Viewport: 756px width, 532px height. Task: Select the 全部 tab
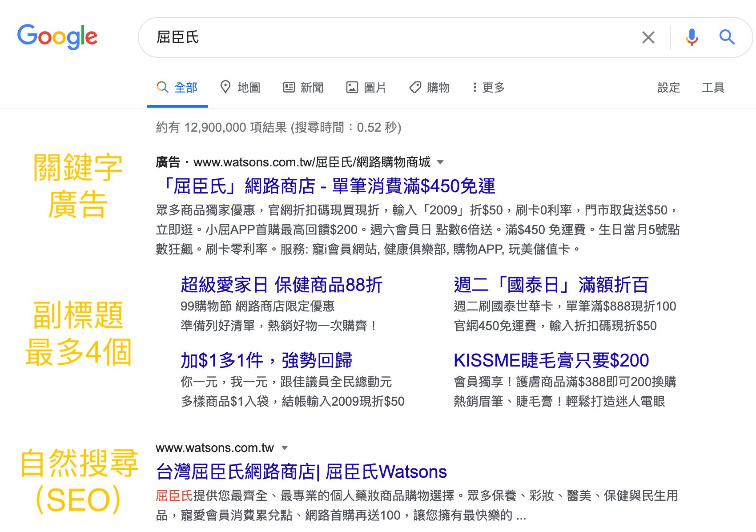177,88
